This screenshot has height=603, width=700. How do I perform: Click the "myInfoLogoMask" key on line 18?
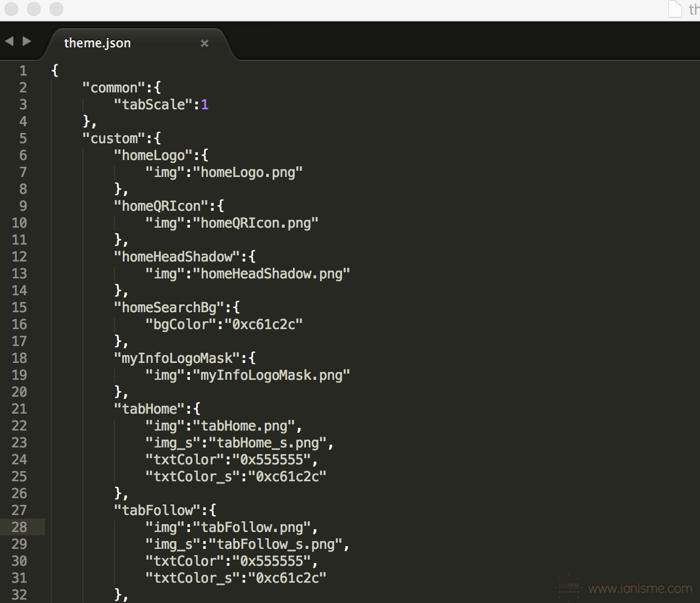tap(177, 358)
